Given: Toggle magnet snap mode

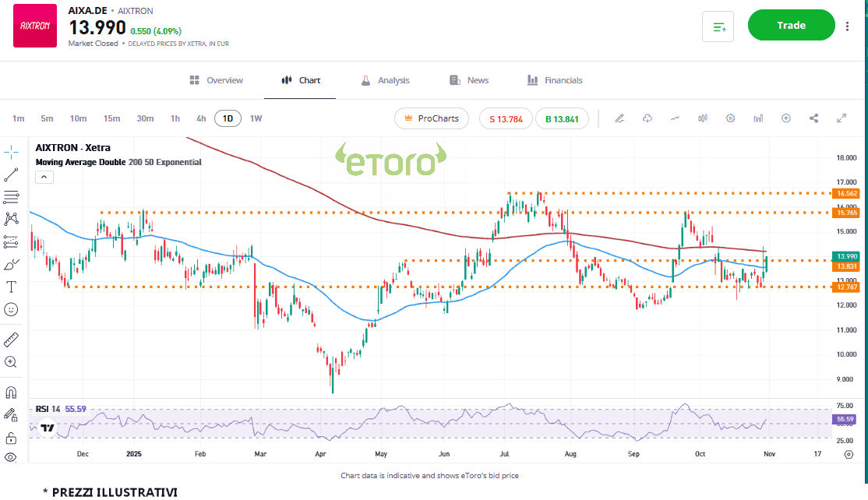Looking at the screenshot, I should click(x=11, y=393).
